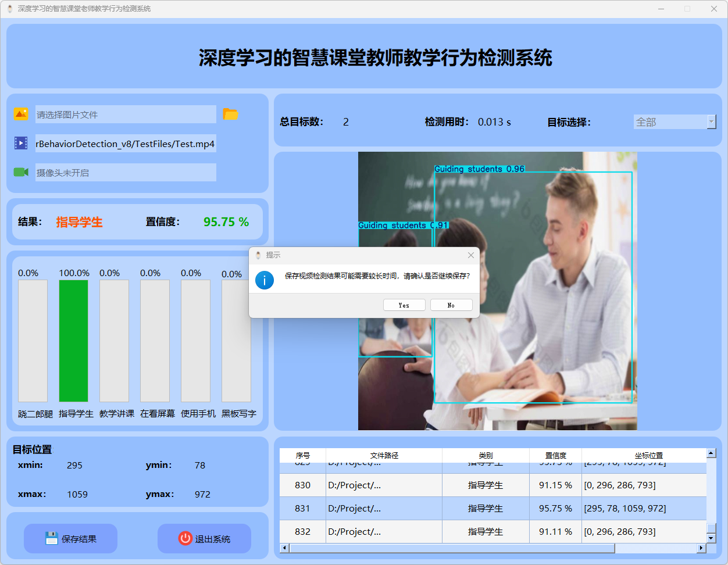Click the 文件路径 column header
Viewport: 728px width, 565px height.
(384, 455)
